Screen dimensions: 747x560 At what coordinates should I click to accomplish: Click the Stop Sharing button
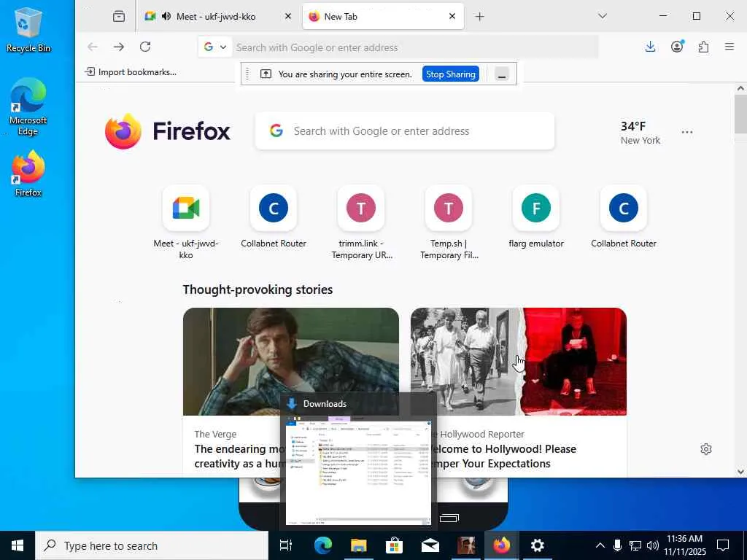[x=450, y=74]
